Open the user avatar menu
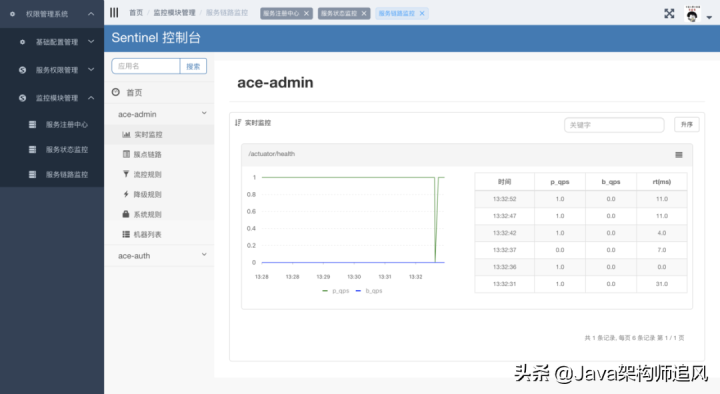Viewport: 720px width, 394px height. [x=692, y=14]
